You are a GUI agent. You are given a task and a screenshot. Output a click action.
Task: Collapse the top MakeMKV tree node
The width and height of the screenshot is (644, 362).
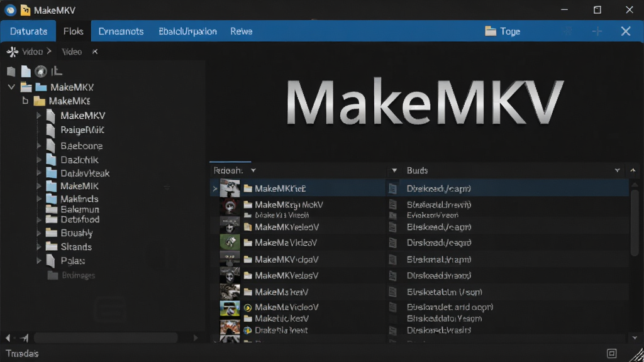coord(11,87)
